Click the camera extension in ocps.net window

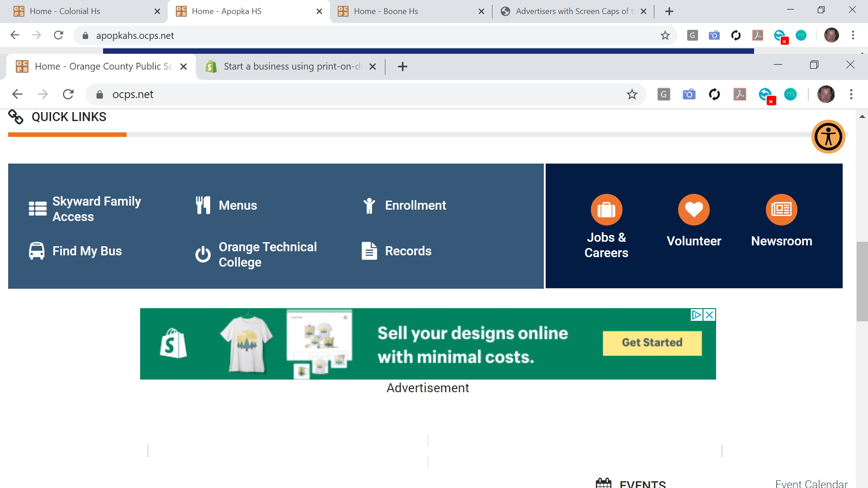[689, 94]
